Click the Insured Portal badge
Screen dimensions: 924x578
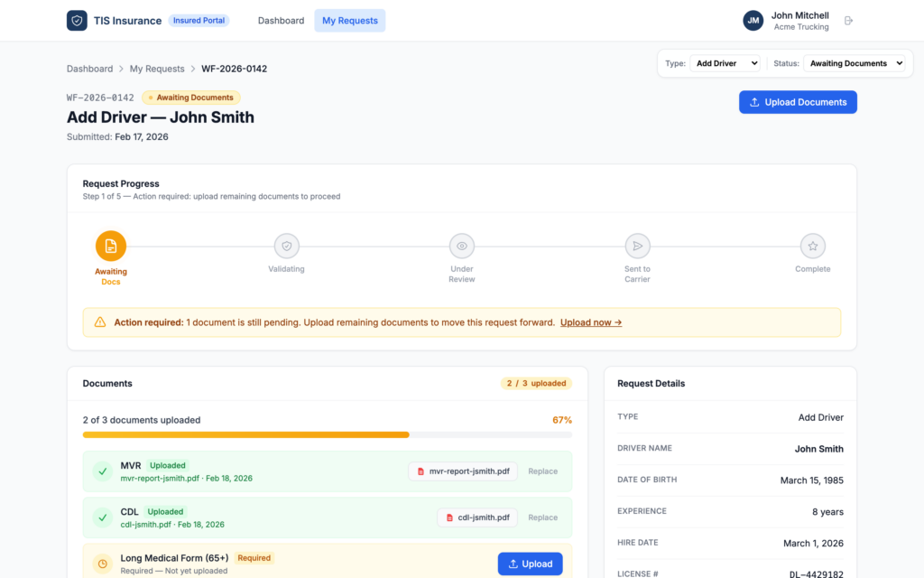click(199, 21)
